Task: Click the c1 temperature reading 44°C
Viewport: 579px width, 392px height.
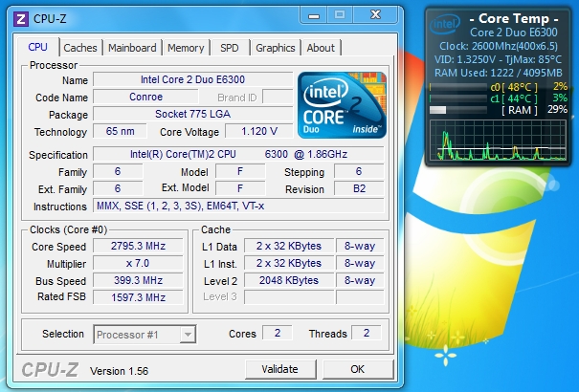Action: pos(520,98)
